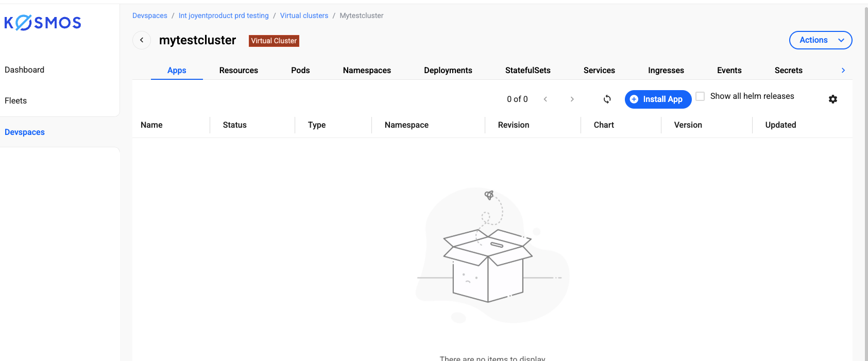This screenshot has height=361, width=868.
Task: Open the Events tab
Action: (729, 71)
